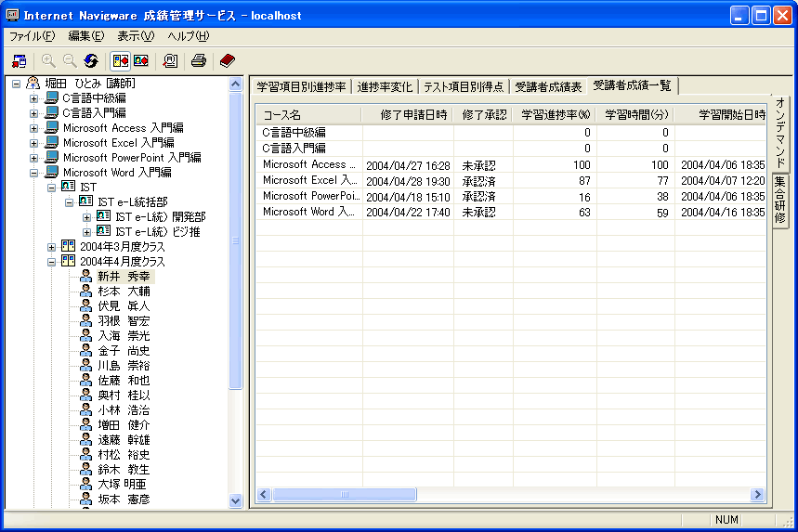The image size is (798, 532).
Task: Collapse the IST group node
Action: (x=51, y=188)
